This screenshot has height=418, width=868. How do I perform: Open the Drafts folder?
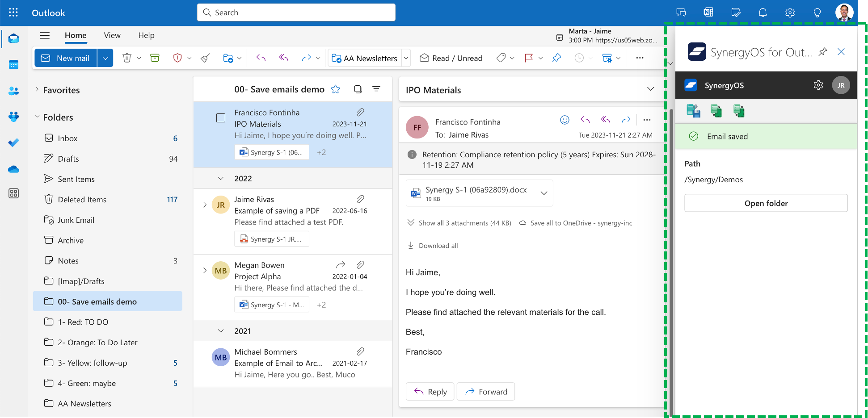click(108, 159)
